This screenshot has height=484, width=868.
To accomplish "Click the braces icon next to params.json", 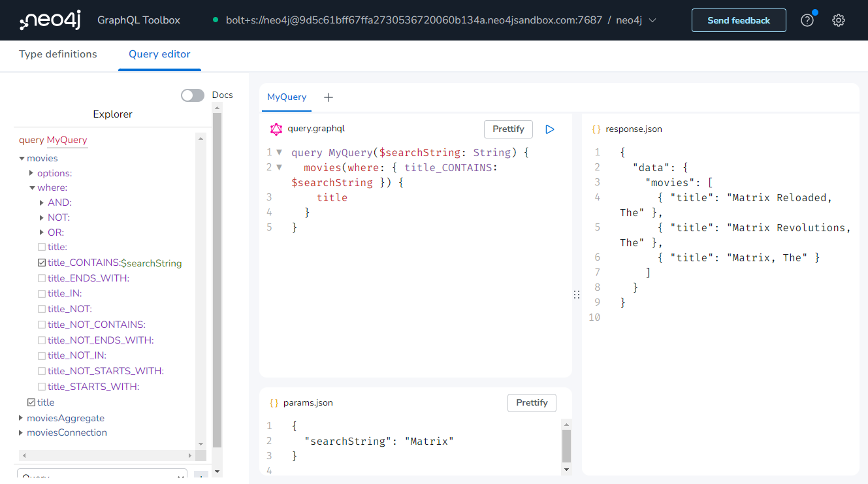I will pos(274,402).
